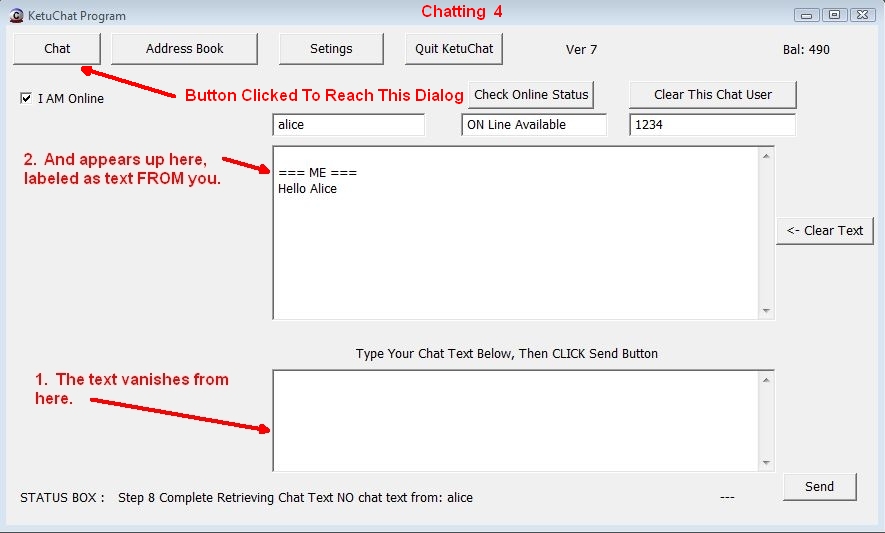Click the chat message input box
This screenshot has height=533, width=885.
pyautogui.click(x=515, y=420)
